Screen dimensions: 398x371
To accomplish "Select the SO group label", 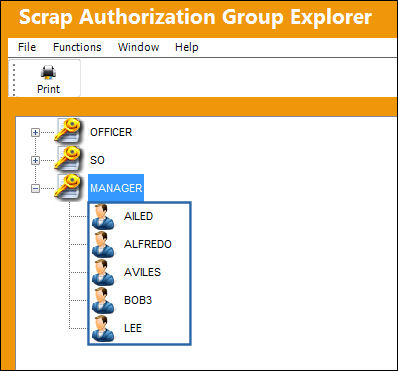I will (x=97, y=160).
